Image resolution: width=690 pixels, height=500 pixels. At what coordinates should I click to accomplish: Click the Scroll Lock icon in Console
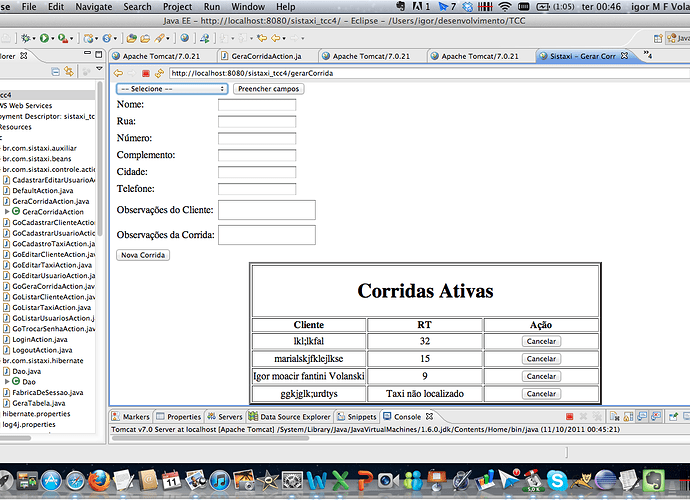click(x=628, y=416)
